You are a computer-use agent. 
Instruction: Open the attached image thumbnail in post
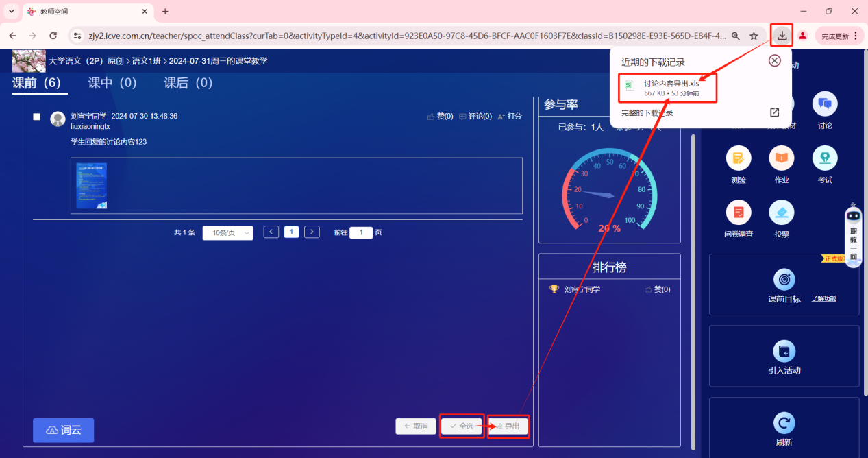tap(91, 186)
